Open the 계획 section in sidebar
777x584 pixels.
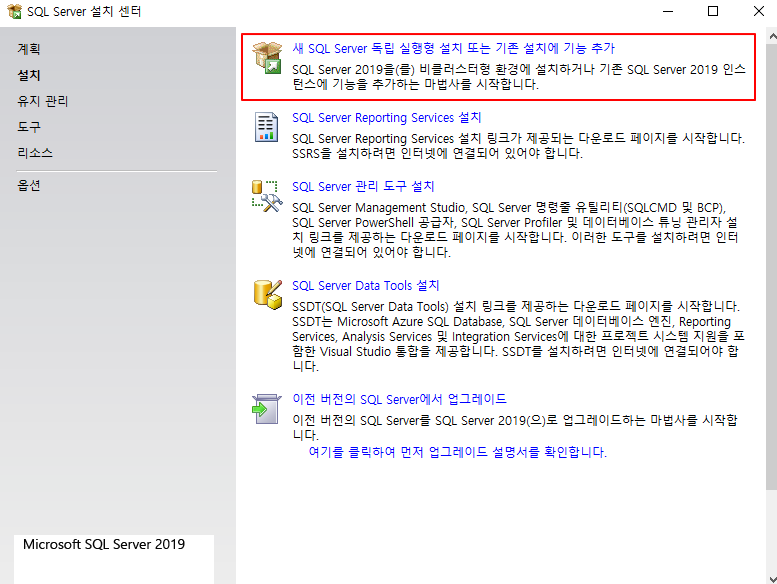[x=29, y=49]
